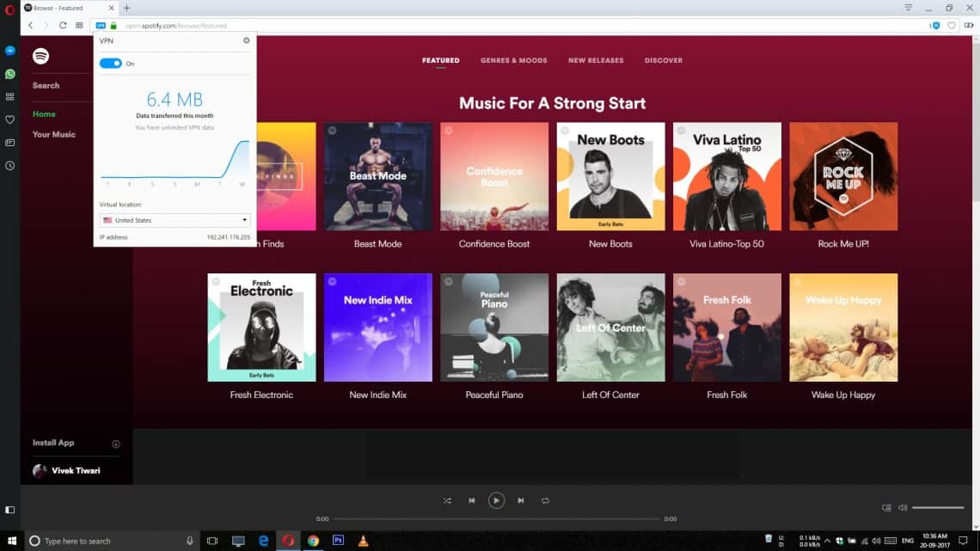The image size is (980, 551).
Task: Toggle Opera sidebar panel button
Action: 10,510
